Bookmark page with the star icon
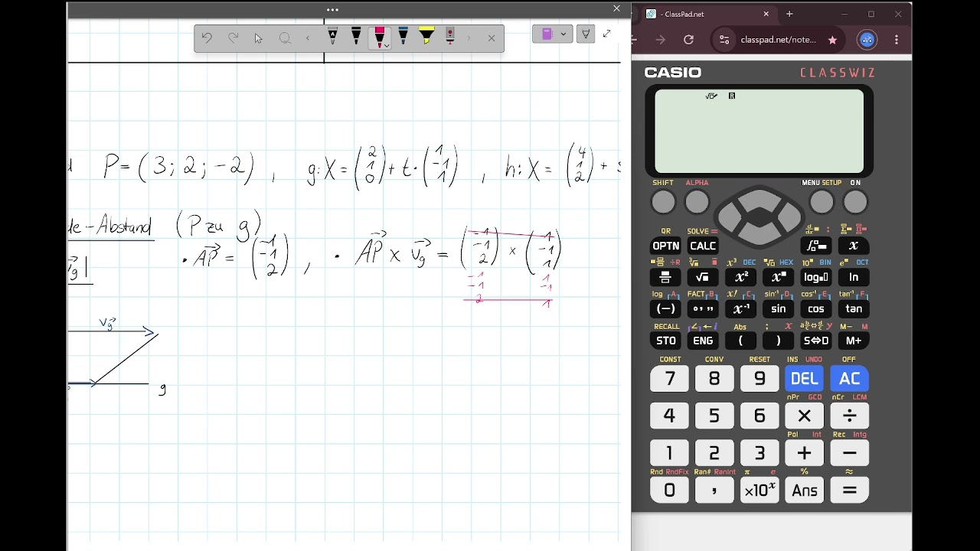Image resolution: width=980 pixels, height=551 pixels. pos(832,40)
